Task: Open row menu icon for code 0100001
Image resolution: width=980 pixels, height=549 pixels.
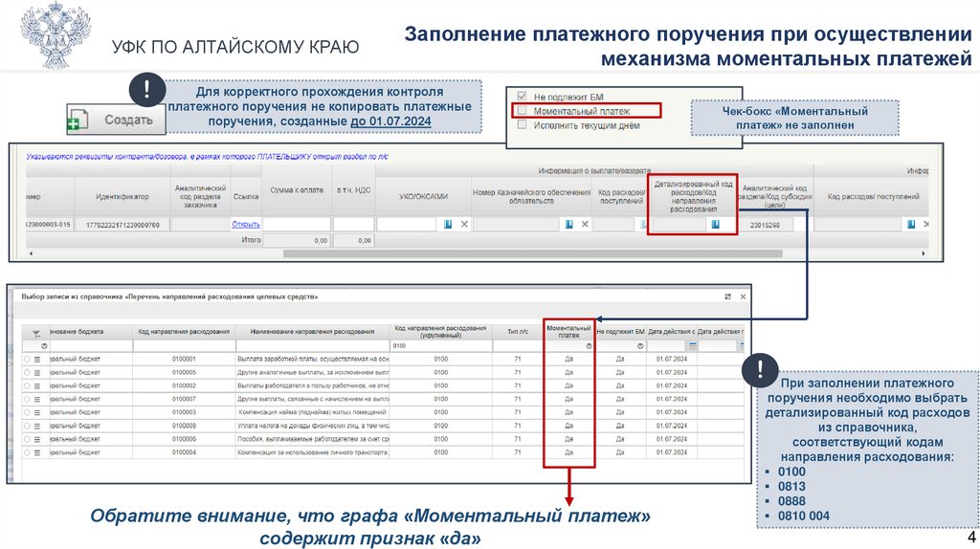Action: (x=37, y=359)
